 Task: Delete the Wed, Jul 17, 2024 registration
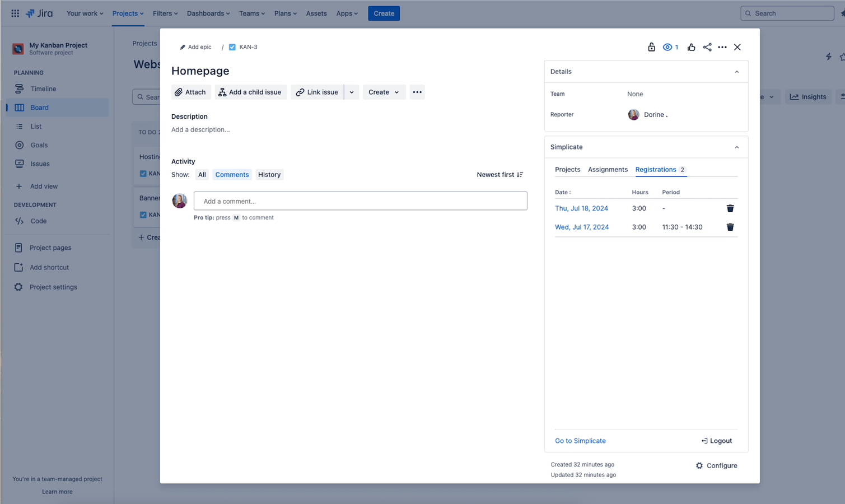(730, 227)
